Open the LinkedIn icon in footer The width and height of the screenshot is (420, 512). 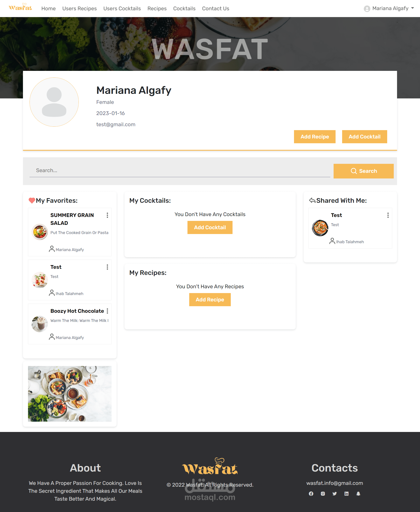point(346,494)
